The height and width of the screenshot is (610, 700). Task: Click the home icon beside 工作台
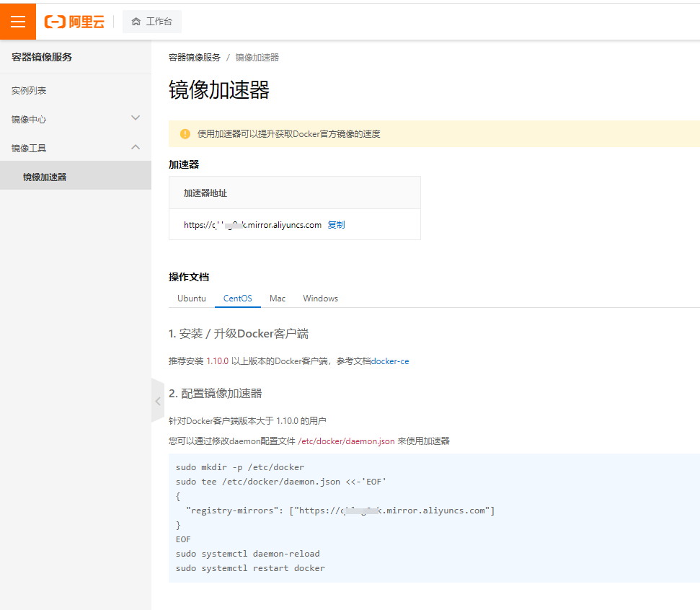136,22
